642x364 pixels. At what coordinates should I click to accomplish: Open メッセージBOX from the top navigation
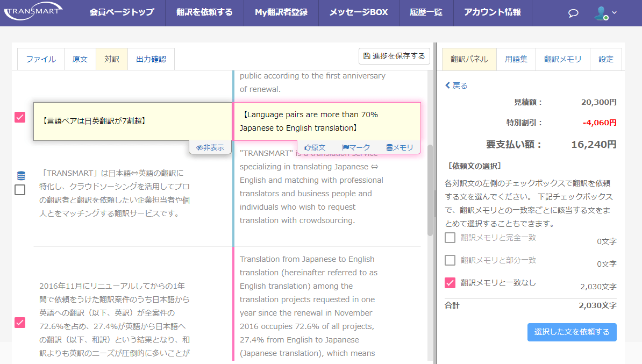(359, 13)
